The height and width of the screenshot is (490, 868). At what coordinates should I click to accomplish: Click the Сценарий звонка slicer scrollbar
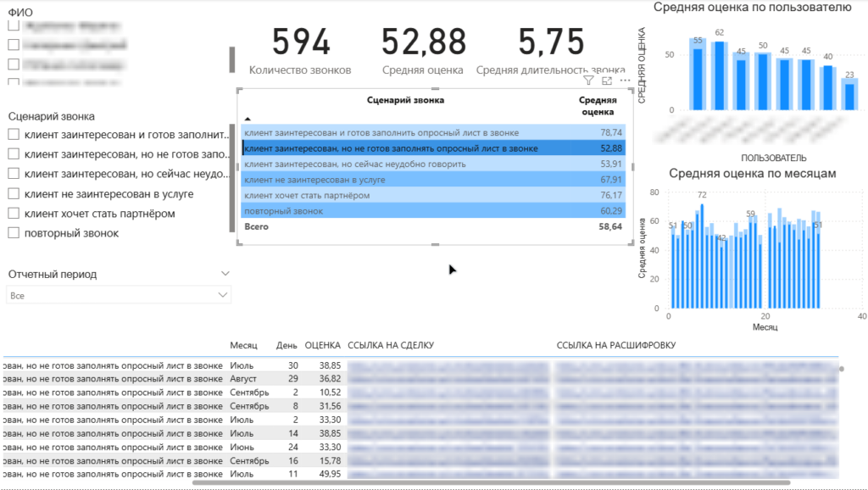click(232, 178)
